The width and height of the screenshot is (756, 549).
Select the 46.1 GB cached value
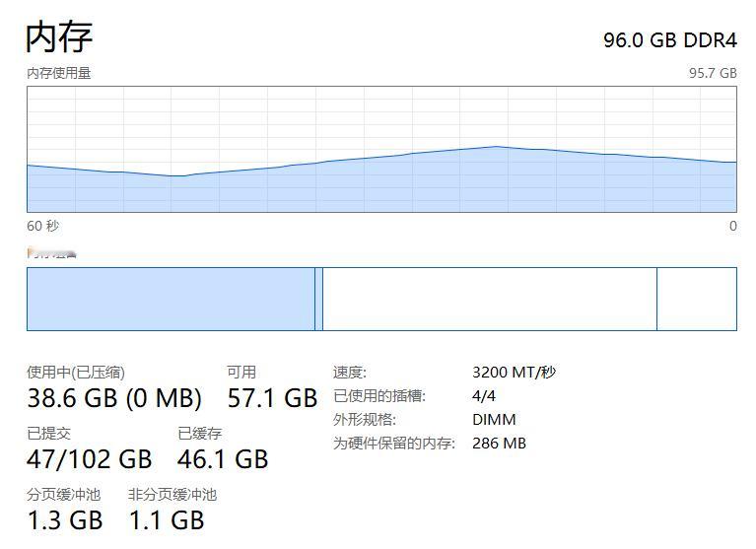click(223, 459)
